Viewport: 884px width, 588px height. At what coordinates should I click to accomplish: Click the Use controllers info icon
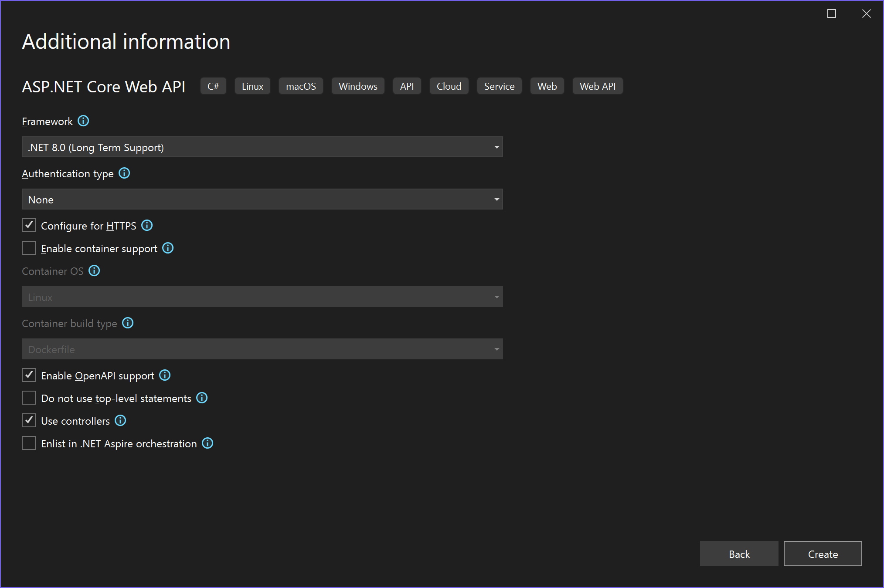tap(120, 421)
